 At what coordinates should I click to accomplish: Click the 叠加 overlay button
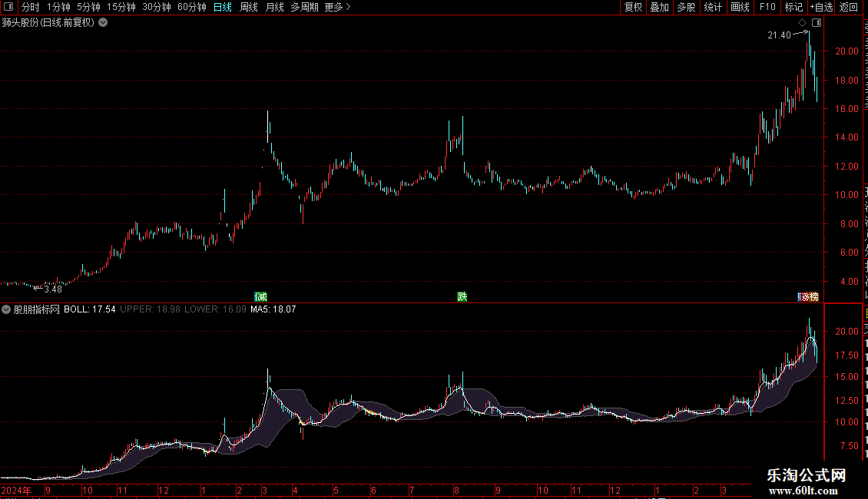(660, 7)
